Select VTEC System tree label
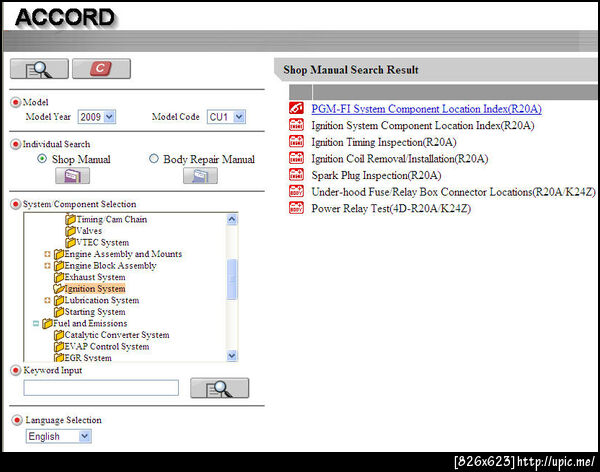This screenshot has height=472, width=600. tap(103, 242)
